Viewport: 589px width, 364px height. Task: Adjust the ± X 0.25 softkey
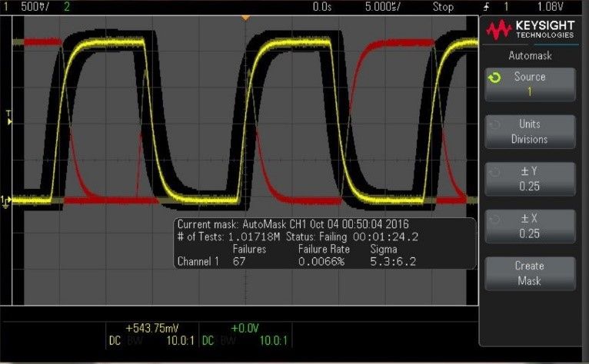(530, 227)
